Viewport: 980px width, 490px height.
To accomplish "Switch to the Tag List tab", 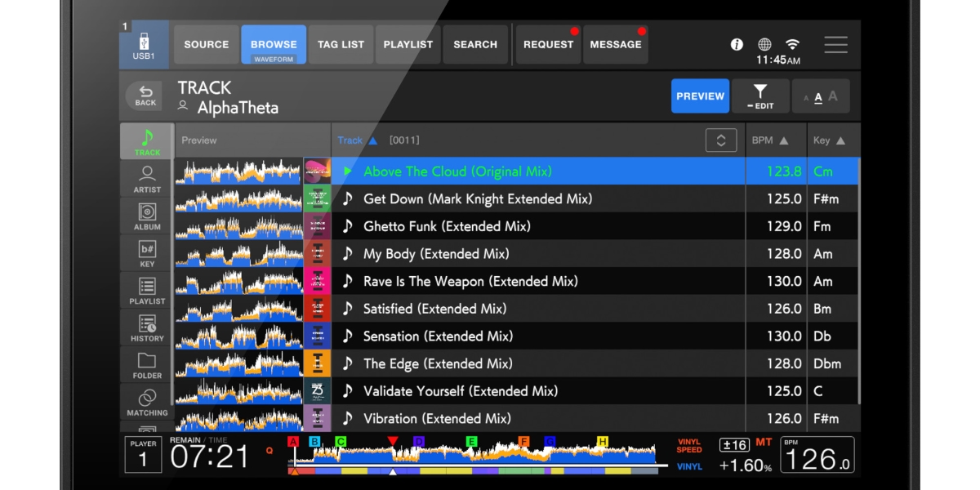I will coord(341,45).
